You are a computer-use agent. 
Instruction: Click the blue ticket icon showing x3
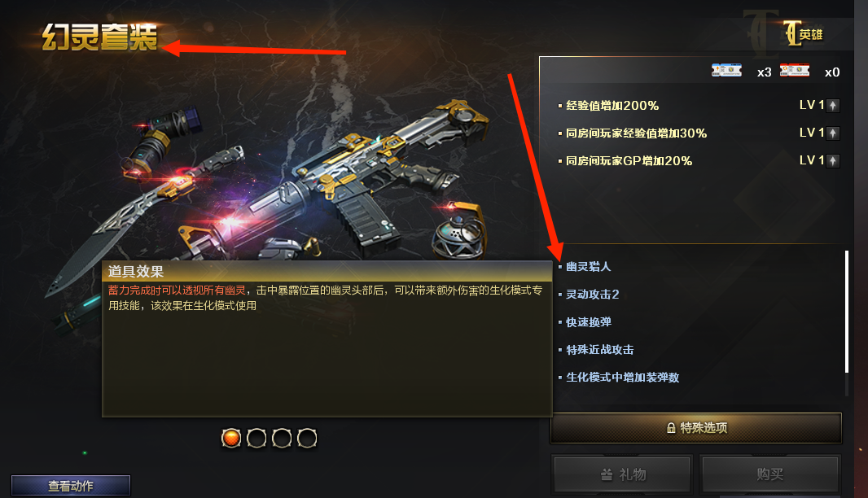point(726,70)
